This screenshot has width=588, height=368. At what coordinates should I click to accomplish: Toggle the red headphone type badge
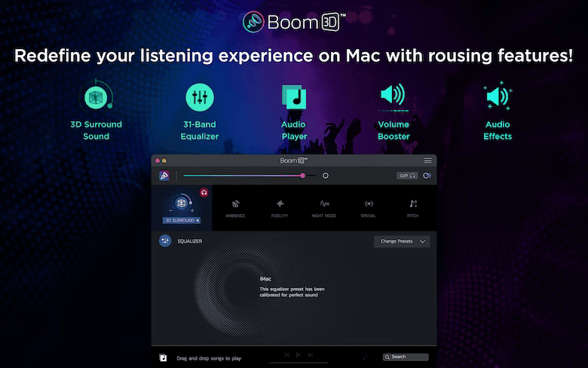[204, 192]
